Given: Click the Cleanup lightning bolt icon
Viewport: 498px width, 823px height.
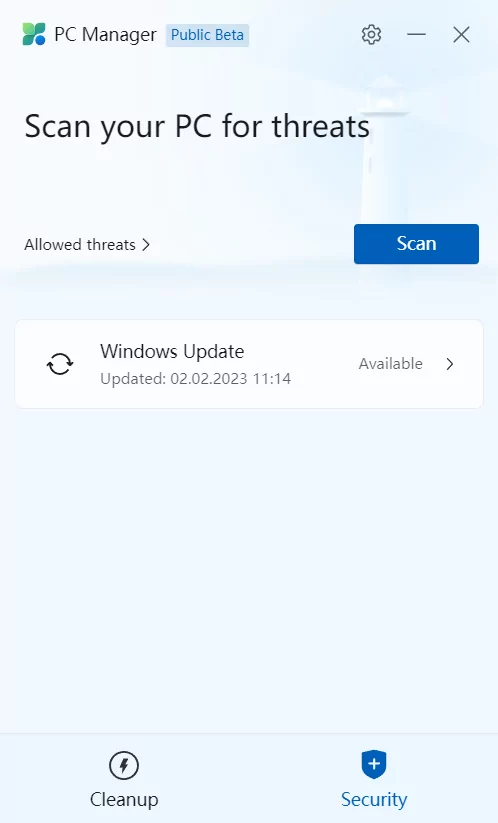Looking at the screenshot, I should 124,765.
